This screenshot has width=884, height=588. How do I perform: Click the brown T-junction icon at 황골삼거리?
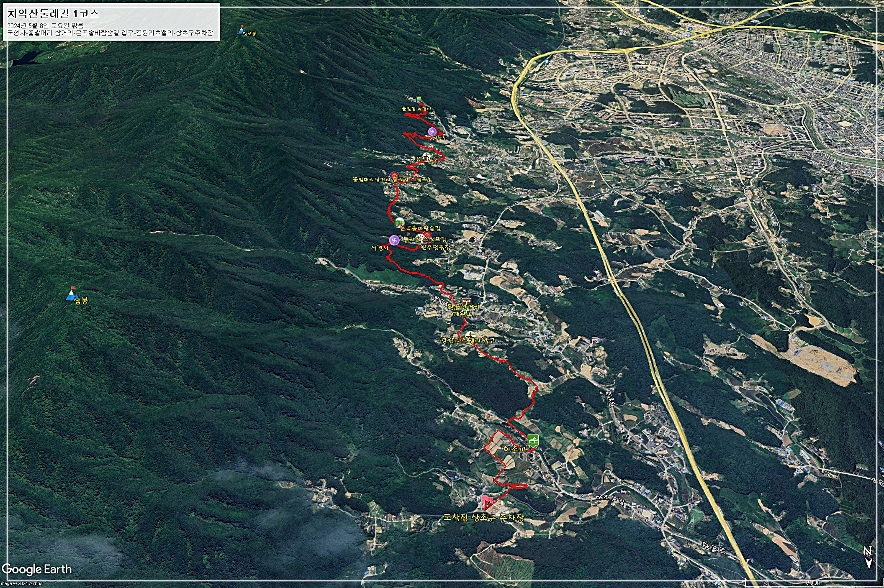[x=466, y=302]
